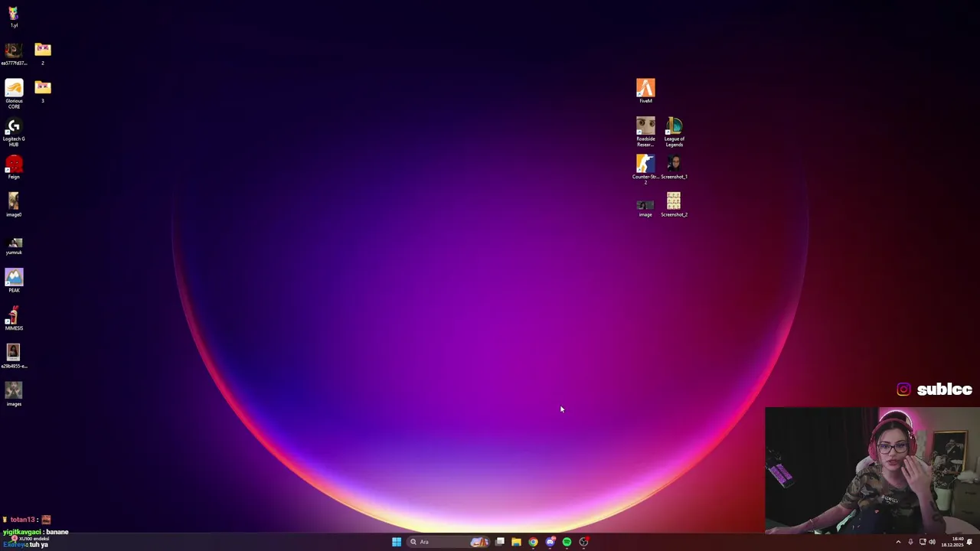Viewport: 980px width, 551px height.
Task: Open the notification bell in the taskbar
Action: 970,542
